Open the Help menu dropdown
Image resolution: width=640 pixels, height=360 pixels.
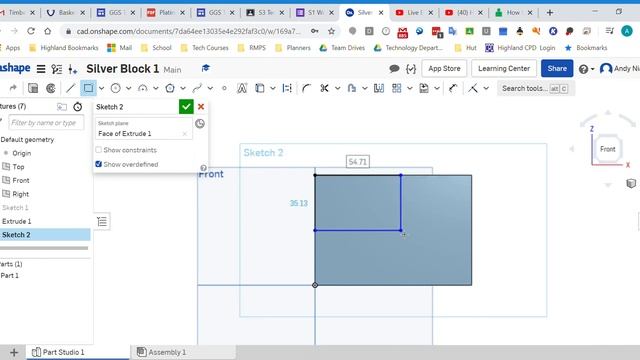pos(586,69)
